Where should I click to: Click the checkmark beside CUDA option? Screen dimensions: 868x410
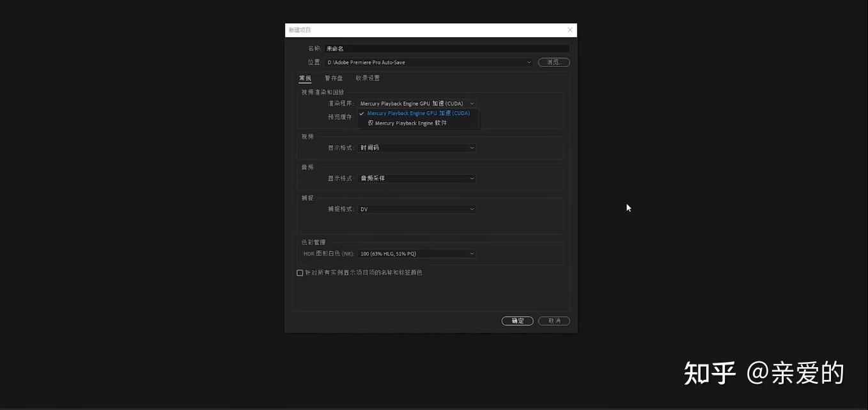362,113
